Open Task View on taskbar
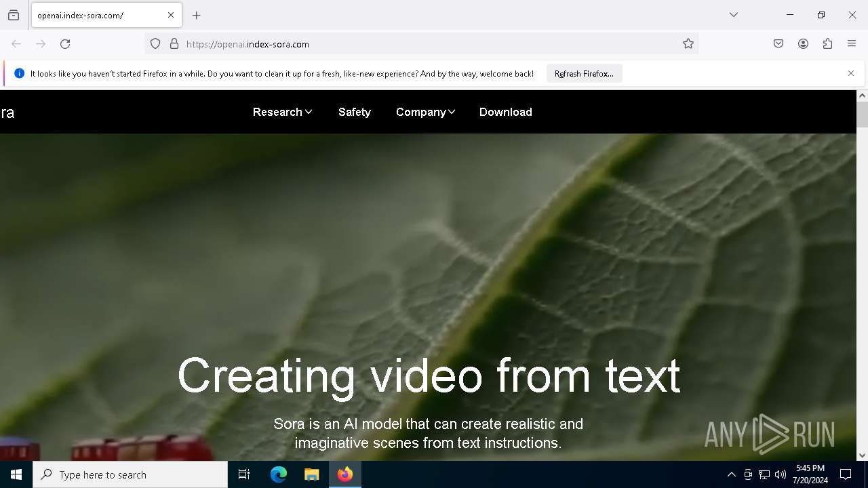The height and width of the screenshot is (488, 868). click(x=244, y=474)
